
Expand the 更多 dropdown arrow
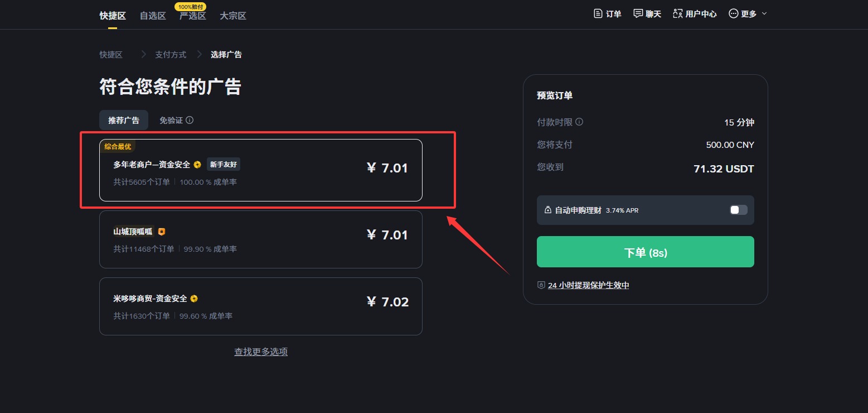coord(764,13)
